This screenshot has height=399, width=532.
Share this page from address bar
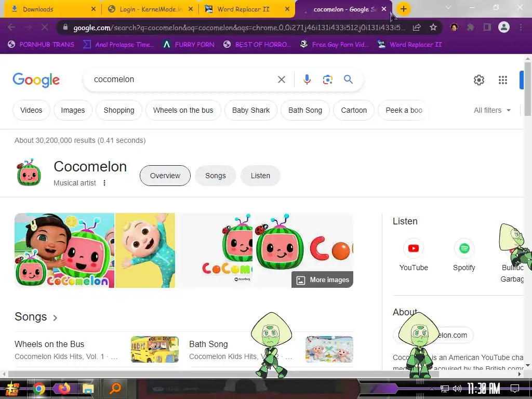(x=417, y=28)
